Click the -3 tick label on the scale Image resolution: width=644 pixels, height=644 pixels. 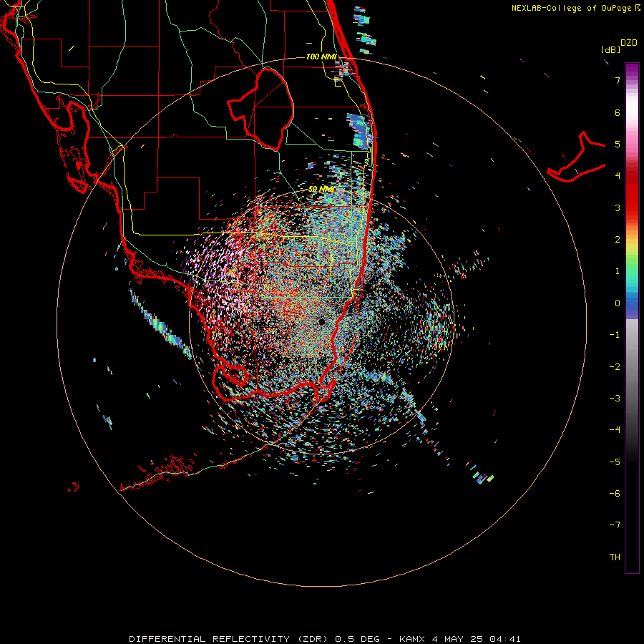615,399
